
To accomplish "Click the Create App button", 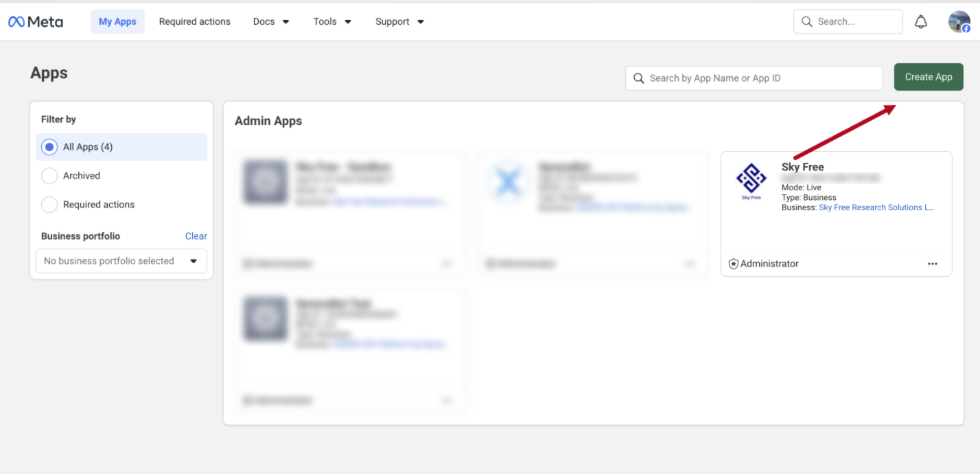I will coord(929,77).
